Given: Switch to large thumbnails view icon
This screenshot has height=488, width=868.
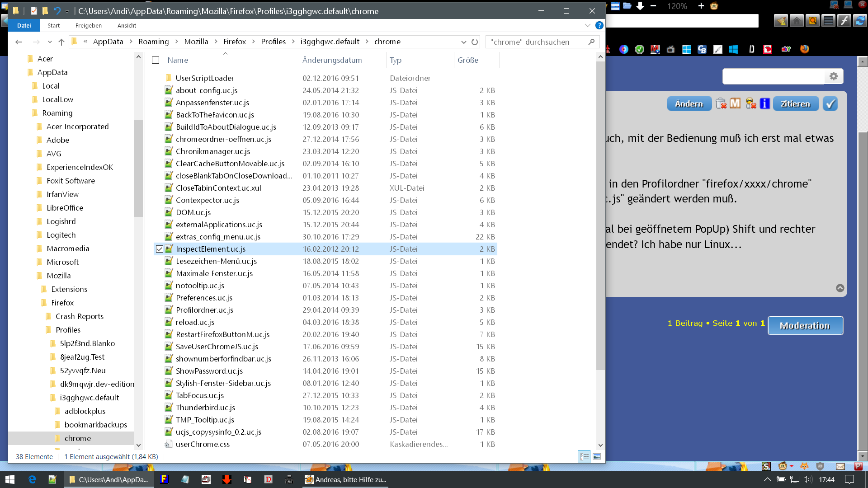Looking at the screenshot, I should click(597, 456).
